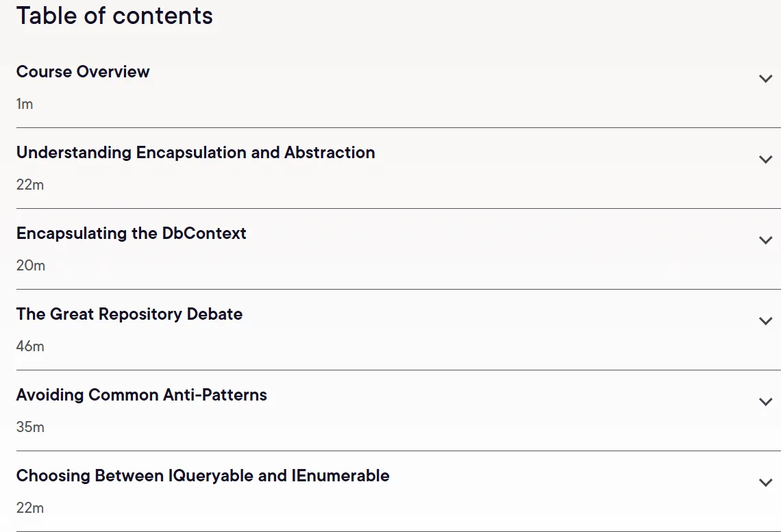The image size is (781, 532).
Task: Expand The Great Repository Debate chevron
Action: tap(765, 321)
